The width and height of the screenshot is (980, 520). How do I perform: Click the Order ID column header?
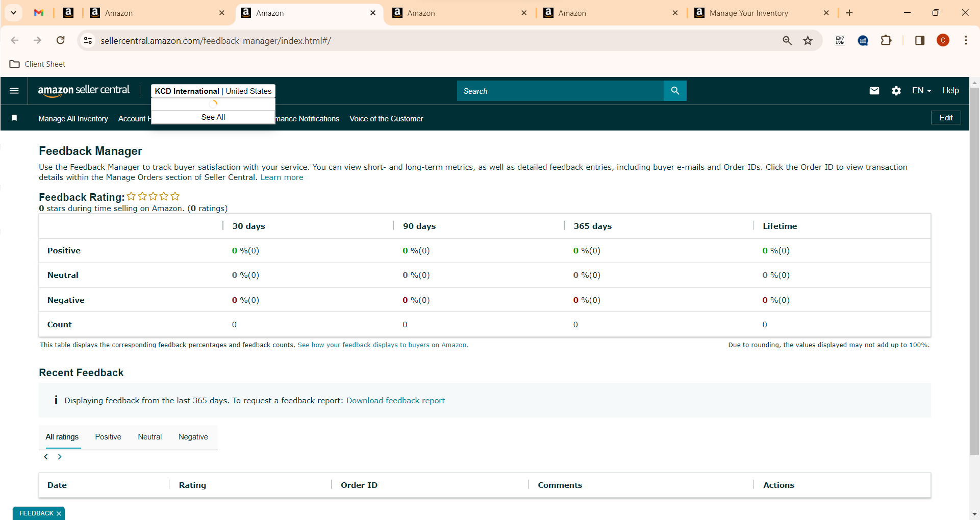tap(359, 485)
